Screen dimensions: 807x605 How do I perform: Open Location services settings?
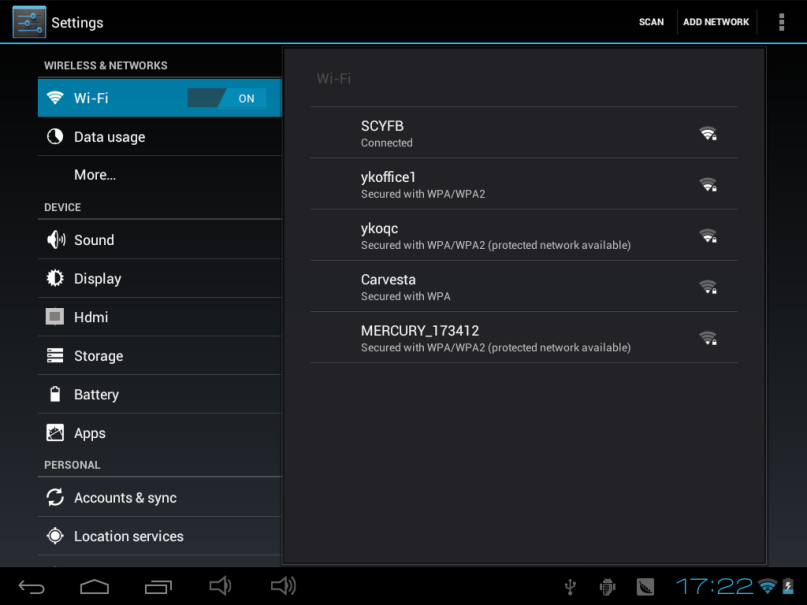point(160,536)
